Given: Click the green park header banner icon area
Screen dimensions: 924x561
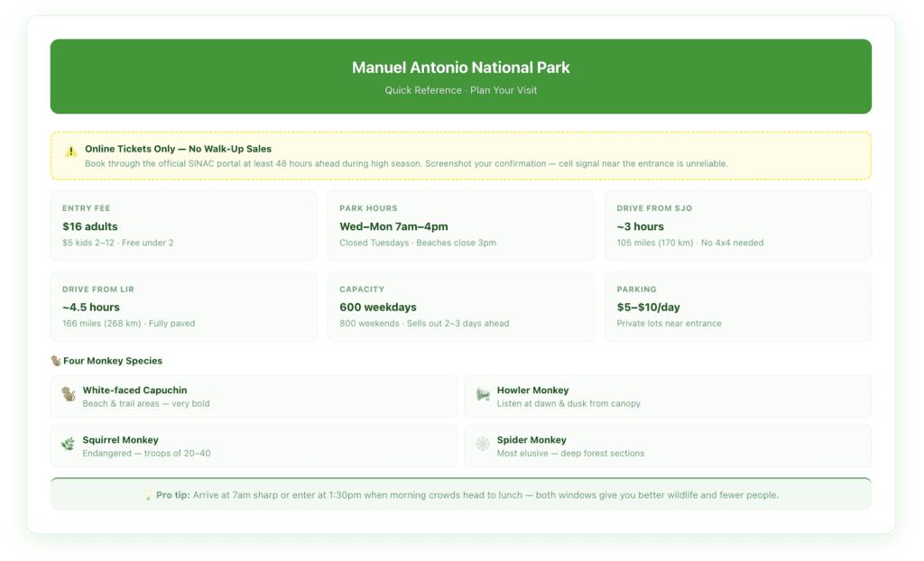Looking at the screenshot, I should (461, 77).
